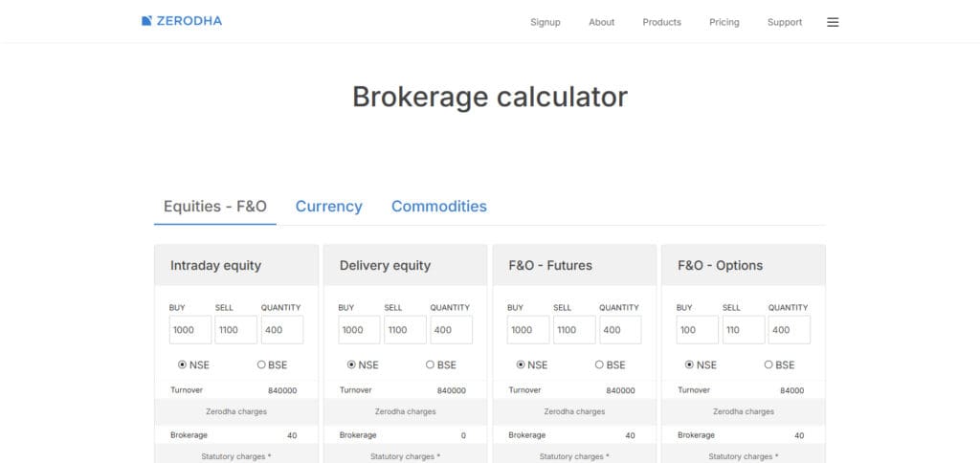Click Intraday equity turnover value 840000
This screenshot has width=980, height=463.
[x=282, y=390]
